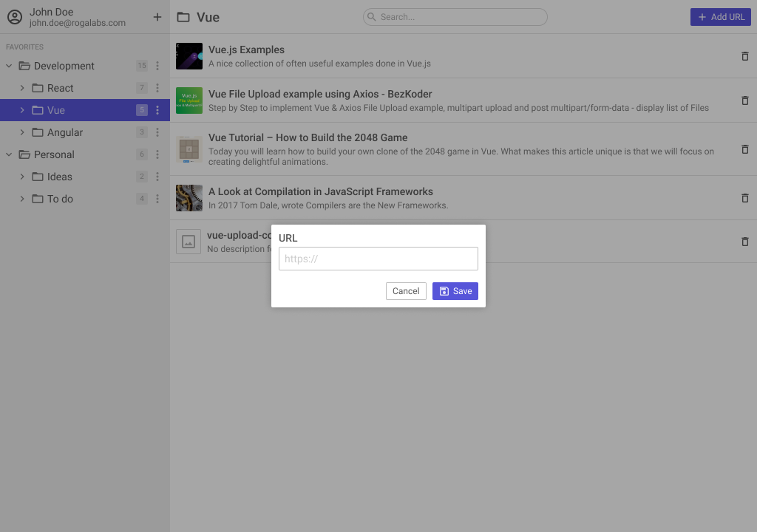Select the Vue folder in the sidebar

click(85, 110)
